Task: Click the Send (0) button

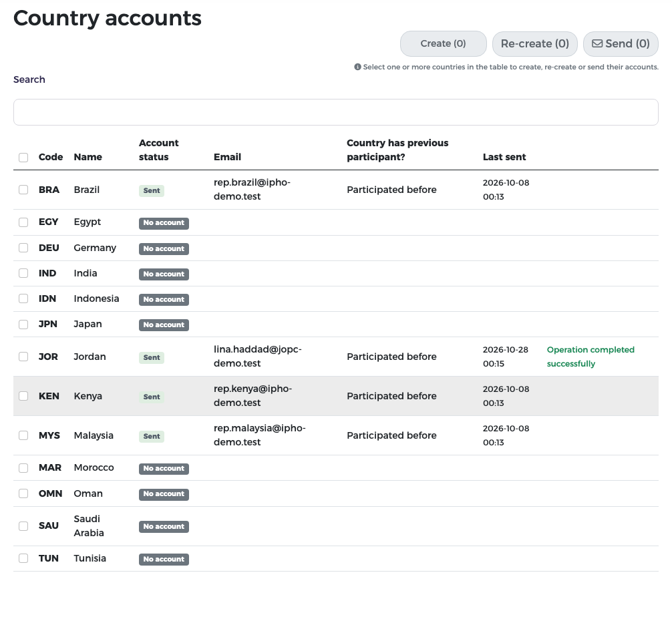Action: 621,43
